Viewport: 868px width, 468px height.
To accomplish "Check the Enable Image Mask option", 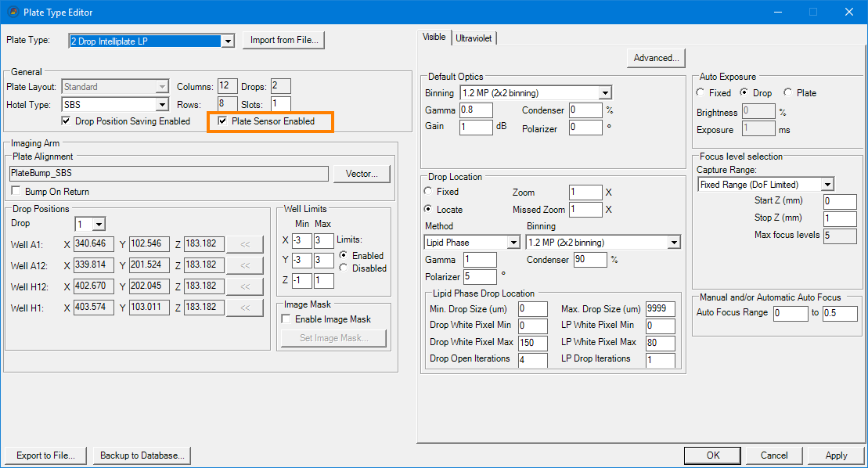I will coord(286,319).
